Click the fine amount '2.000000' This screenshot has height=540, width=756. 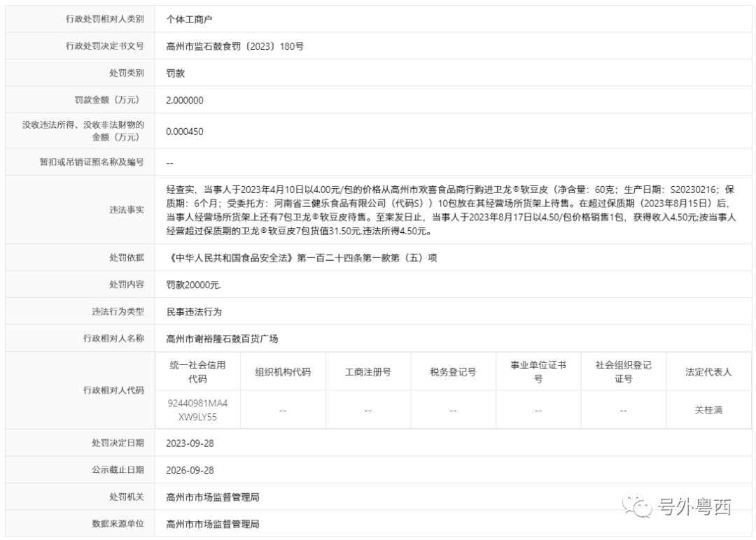tap(185, 100)
